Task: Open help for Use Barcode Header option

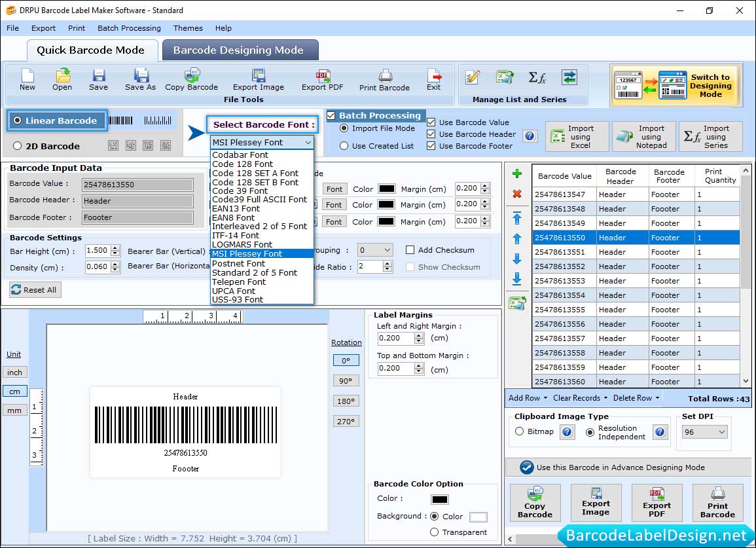Action: coord(530,136)
